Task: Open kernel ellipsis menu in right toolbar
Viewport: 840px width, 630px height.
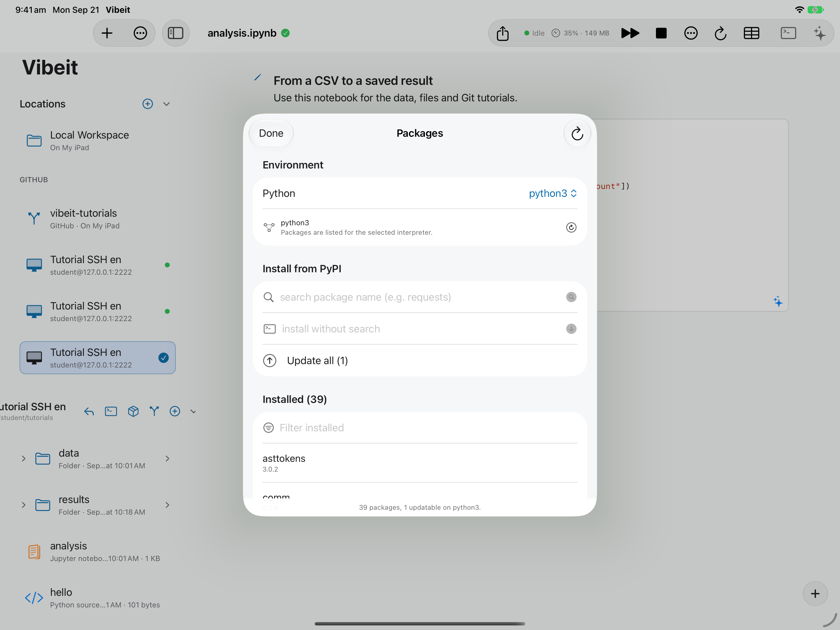Action: coord(691,33)
